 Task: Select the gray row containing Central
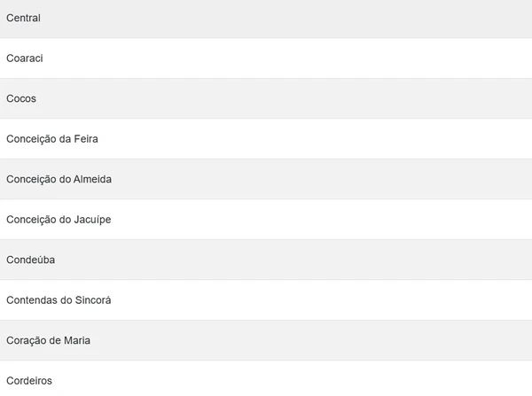click(266, 18)
